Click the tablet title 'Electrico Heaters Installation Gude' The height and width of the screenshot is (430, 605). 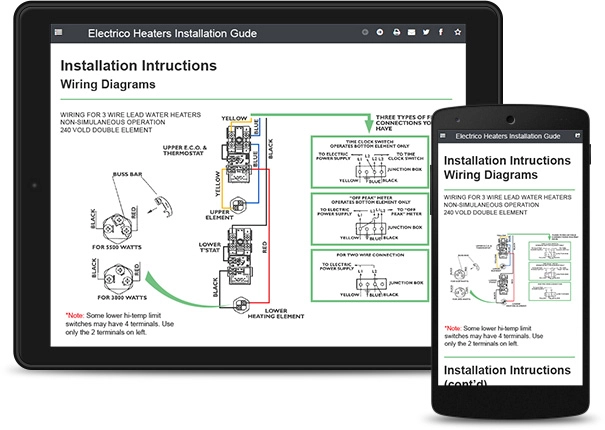172,34
